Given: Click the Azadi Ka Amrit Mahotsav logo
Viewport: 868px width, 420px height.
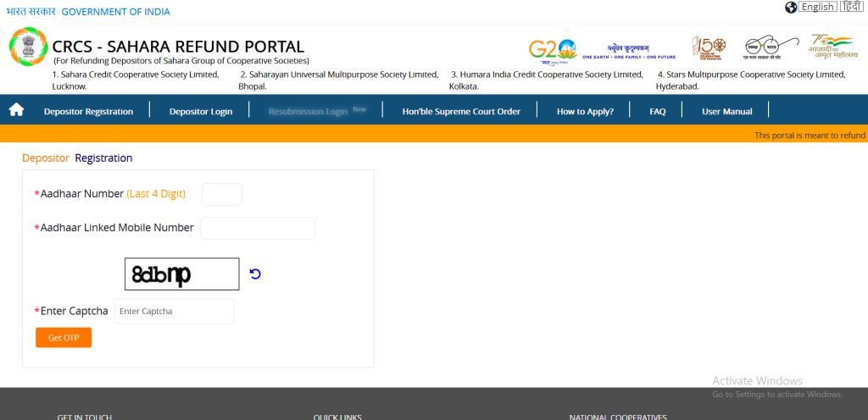Looking at the screenshot, I should pos(832,49).
